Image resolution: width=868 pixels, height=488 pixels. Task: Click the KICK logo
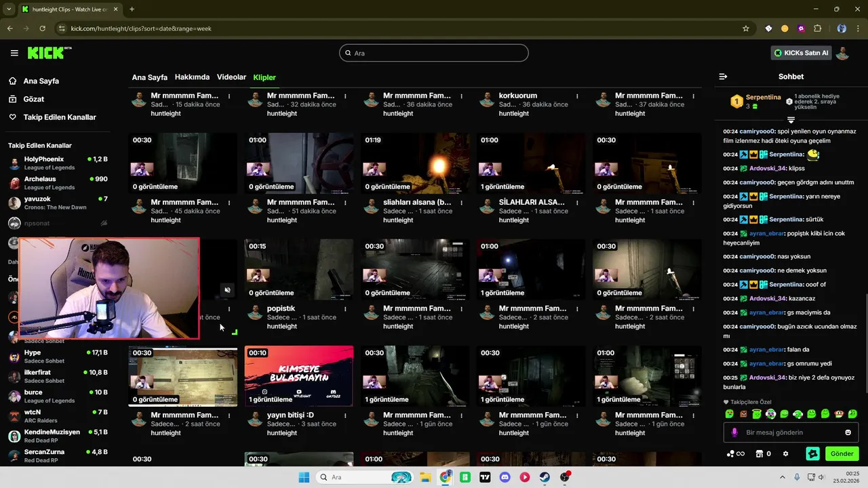(50, 53)
